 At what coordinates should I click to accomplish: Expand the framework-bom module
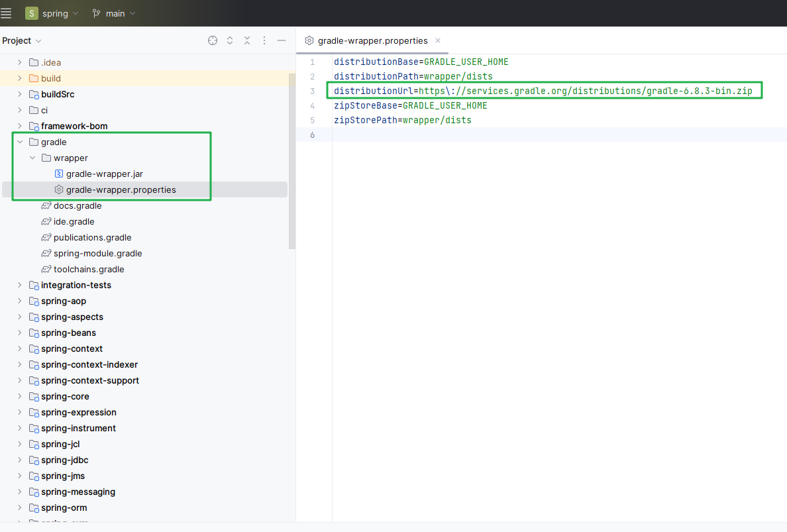point(20,126)
